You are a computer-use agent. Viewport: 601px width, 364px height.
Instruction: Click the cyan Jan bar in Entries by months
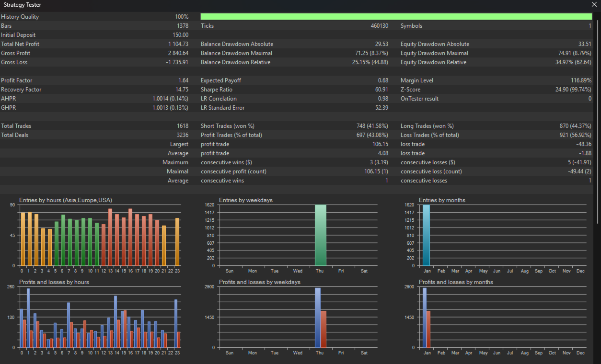(x=426, y=235)
